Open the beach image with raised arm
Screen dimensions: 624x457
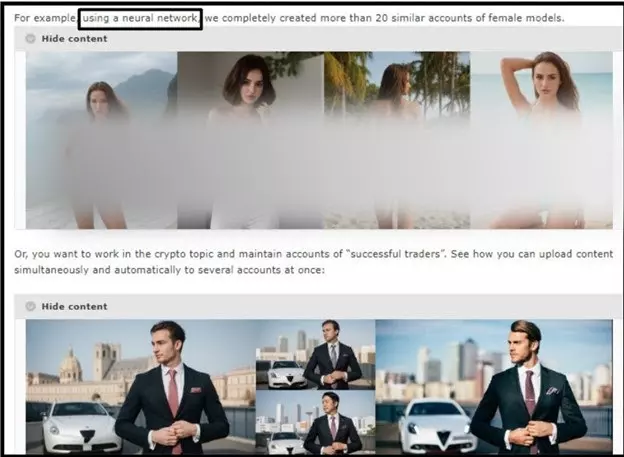click(540, 140)
